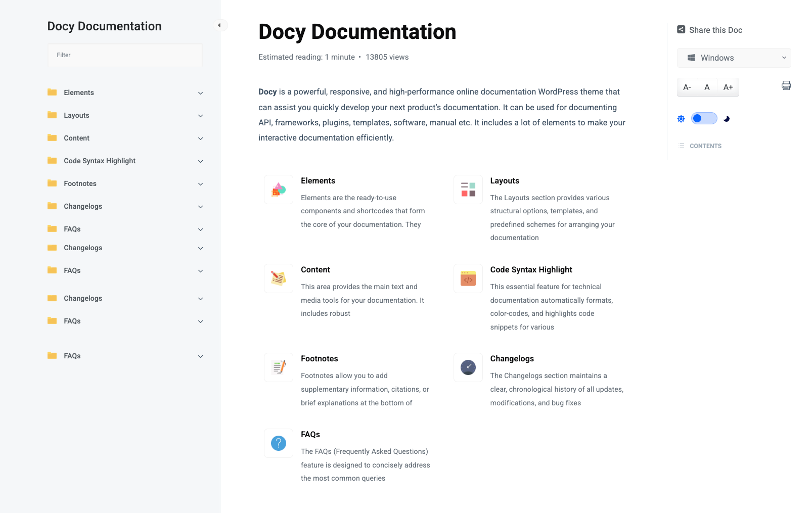This screenshot has height=513, width=812.
Task: Click the main page heading Docy Documentation
Action: 357,32
